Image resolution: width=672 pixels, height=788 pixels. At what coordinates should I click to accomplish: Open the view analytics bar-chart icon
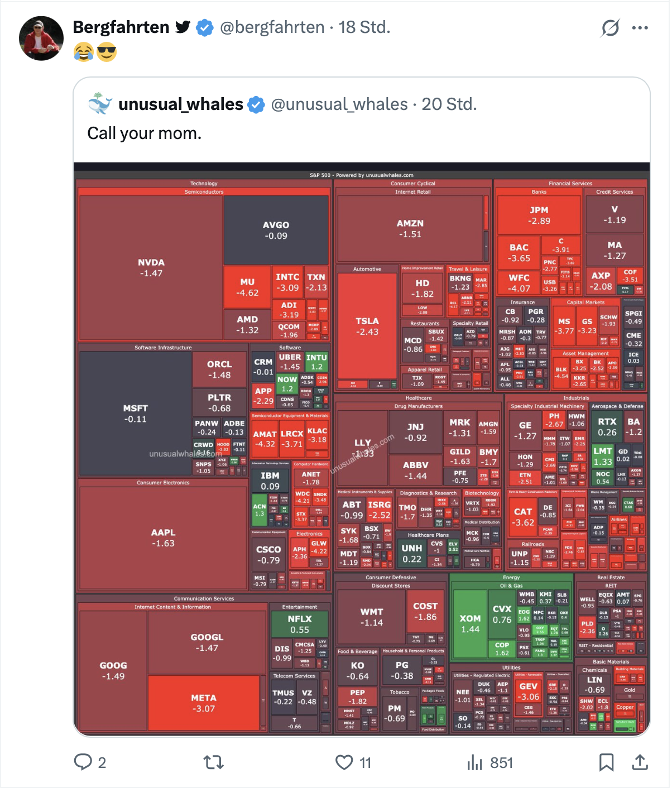[474, 762]
